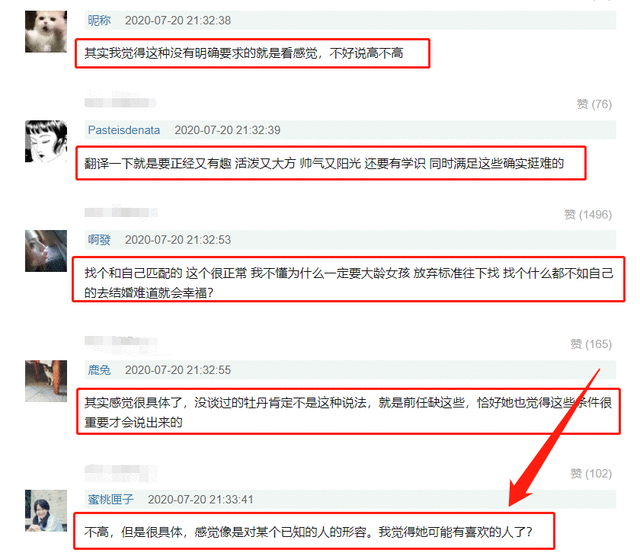Select comment about 翻译一下就是要正经又有趣
640x556 pixels.
click(x=324, y=164)
